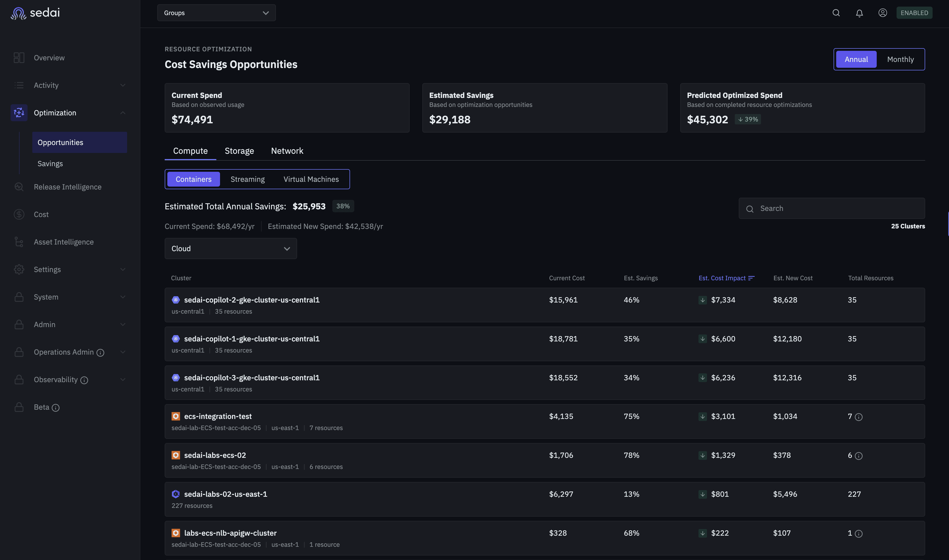Switch to Monthly view
Image resolution: width=949 pixels, height=560 pixels.
point(900,59)
